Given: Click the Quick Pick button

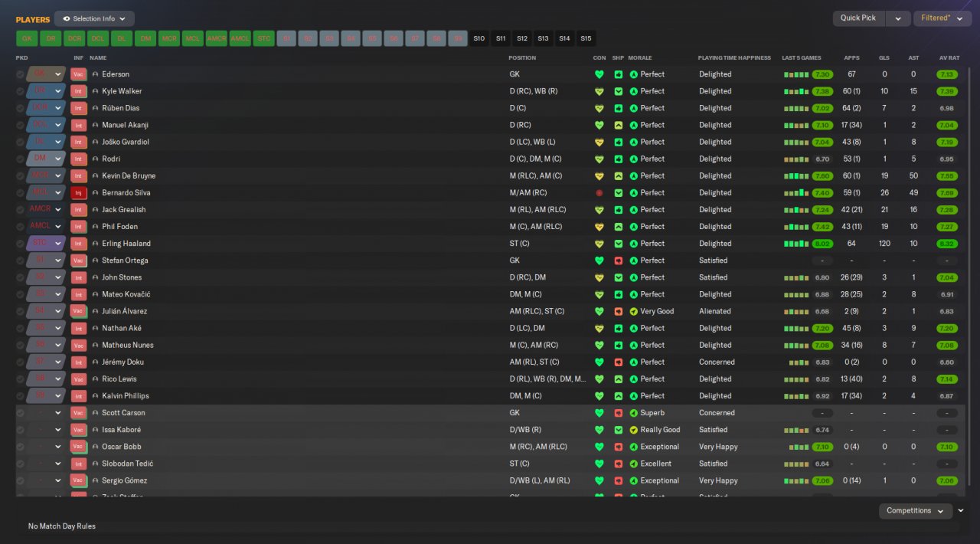Looking at the screenshot, I should point(858,18).
